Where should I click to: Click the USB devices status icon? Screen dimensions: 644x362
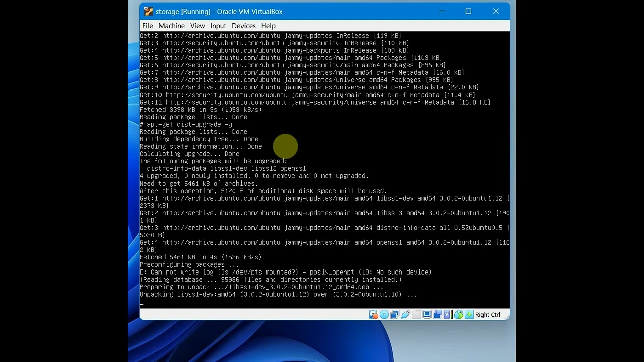[x=406, y=315]
